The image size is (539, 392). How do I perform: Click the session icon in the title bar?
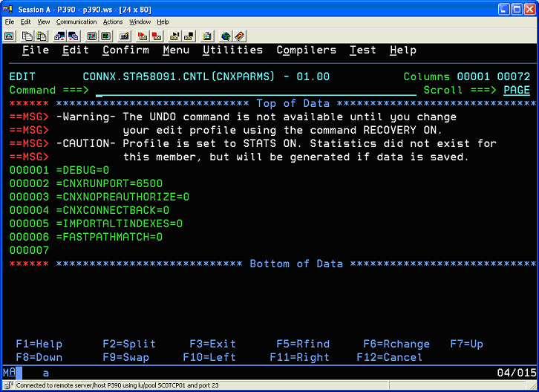click(x=8, y=10)
